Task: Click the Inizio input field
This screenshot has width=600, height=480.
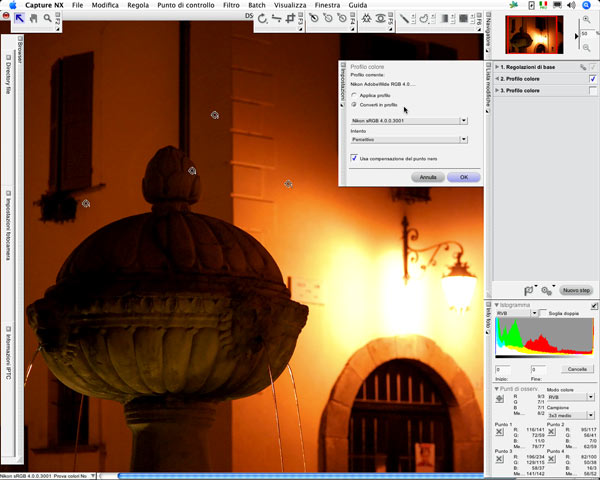Action: click(503, 370)
